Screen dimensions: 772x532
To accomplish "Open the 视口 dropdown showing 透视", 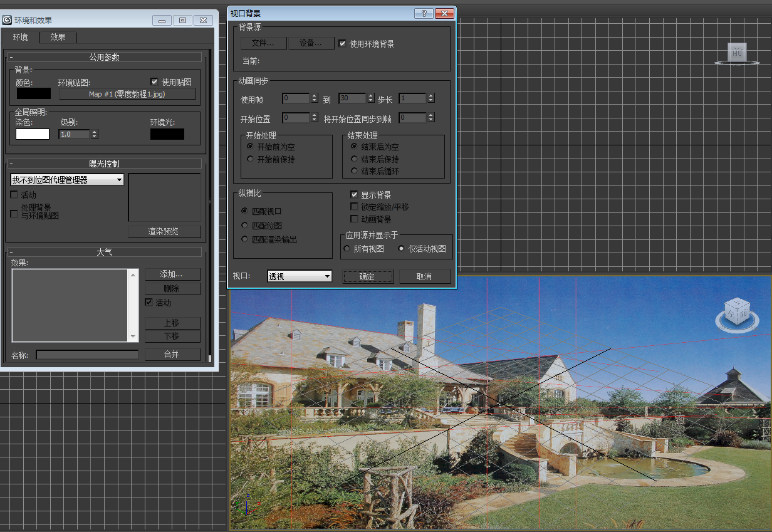I will (x=300, y=276).
